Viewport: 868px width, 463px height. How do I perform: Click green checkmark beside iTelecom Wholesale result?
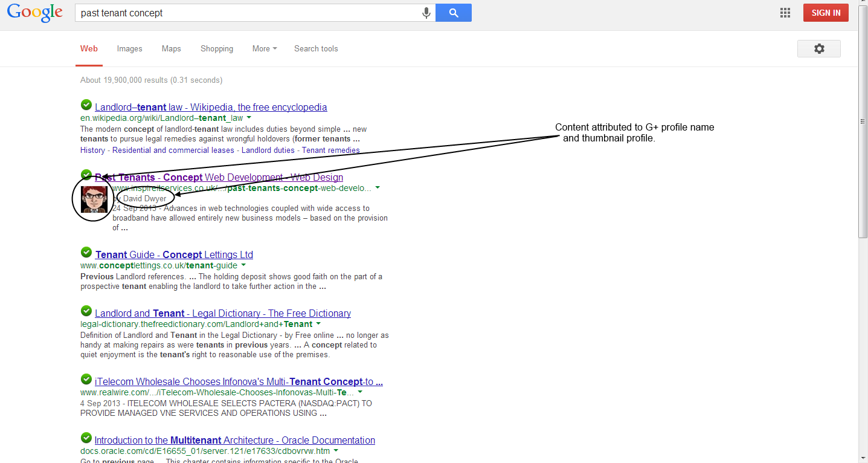pyautogui.click(x=86, y=380)
